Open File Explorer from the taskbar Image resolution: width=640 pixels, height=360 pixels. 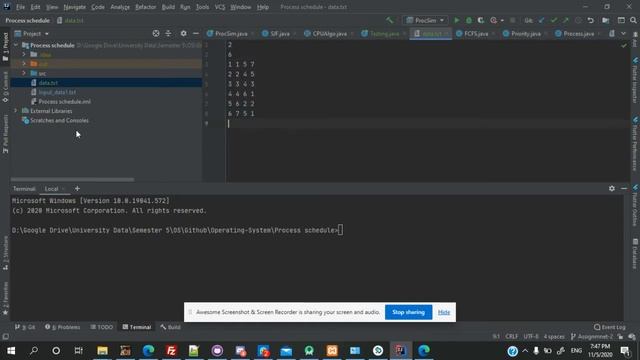pos(102,350)
